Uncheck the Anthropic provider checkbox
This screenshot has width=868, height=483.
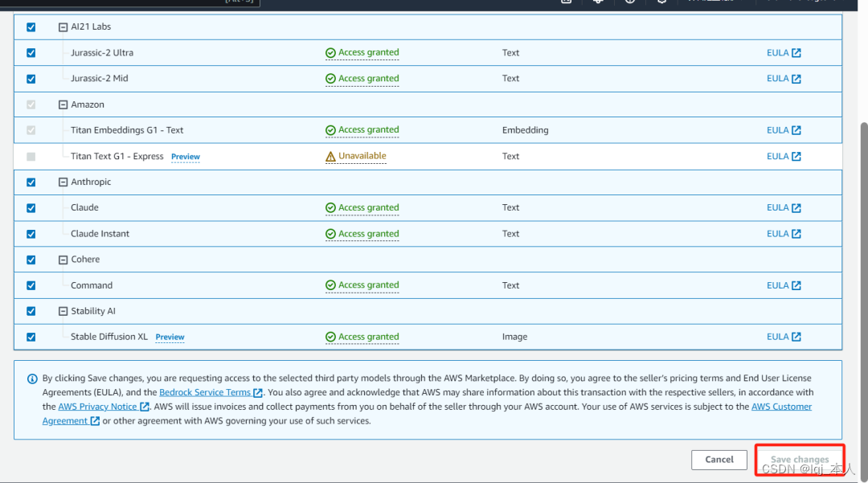coord(31,182)
